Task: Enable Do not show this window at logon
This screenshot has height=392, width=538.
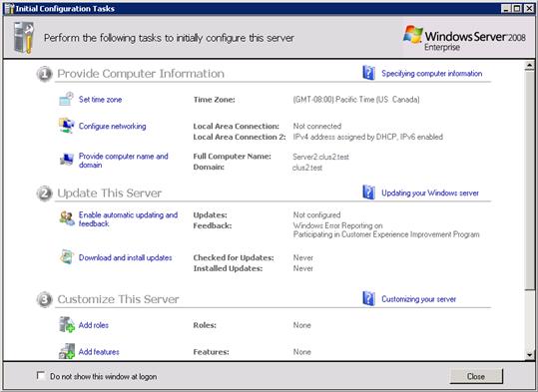Action: coord(41,375)
